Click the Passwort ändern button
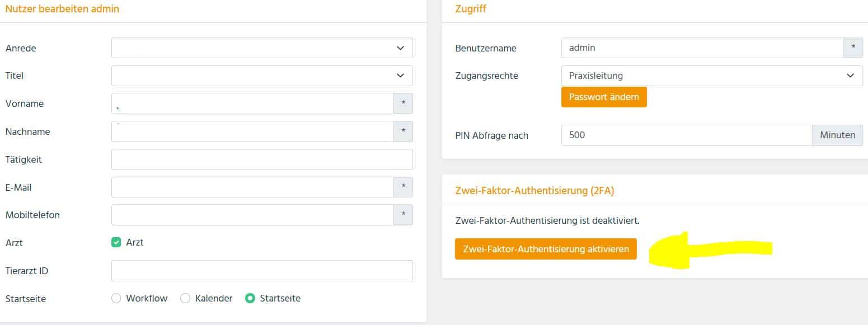The image size is (868, 325). coord(604,97)
